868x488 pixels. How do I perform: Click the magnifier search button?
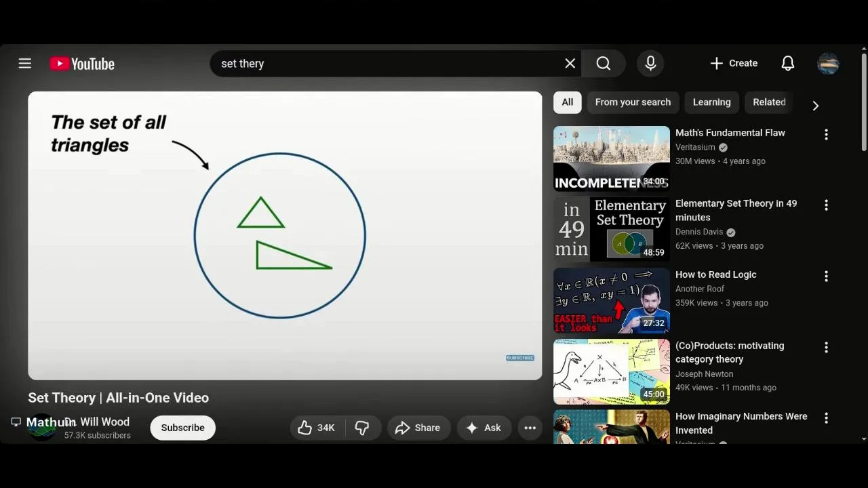(604, 63)
